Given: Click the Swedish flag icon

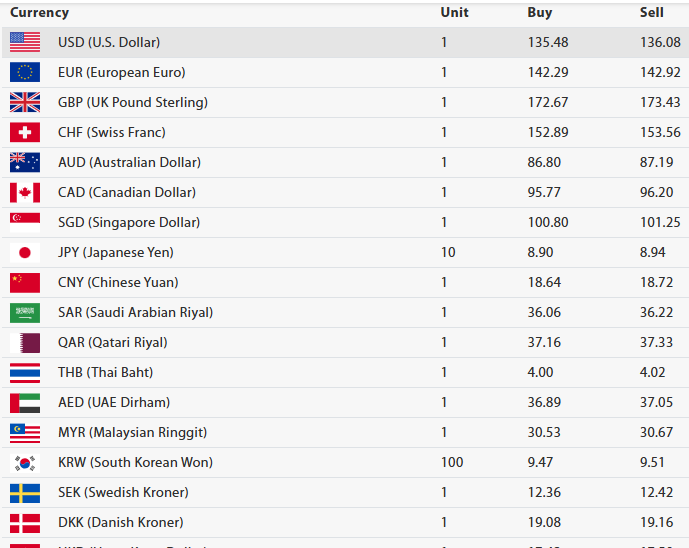Looking at the screenshot, I should (x=25, y=492).
